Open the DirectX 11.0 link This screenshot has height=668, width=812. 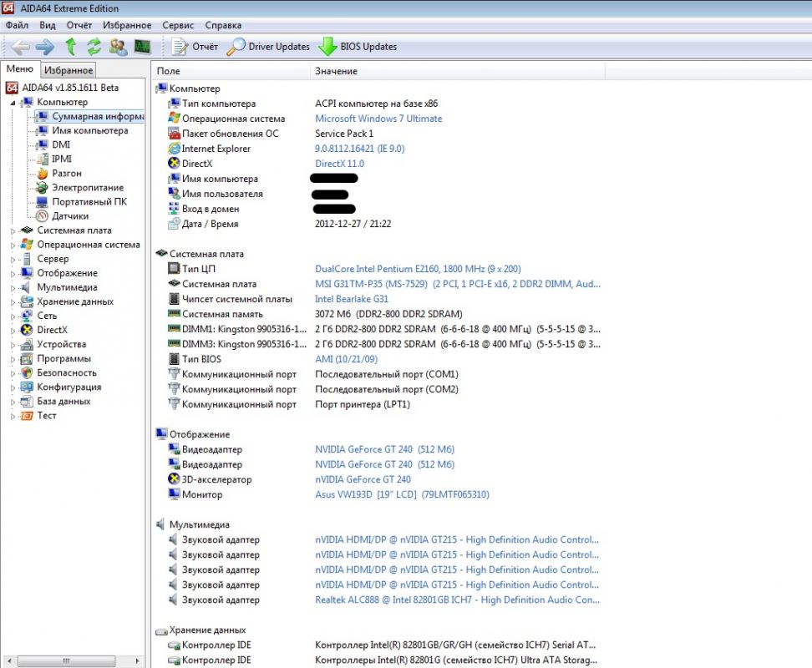(339, 164)
